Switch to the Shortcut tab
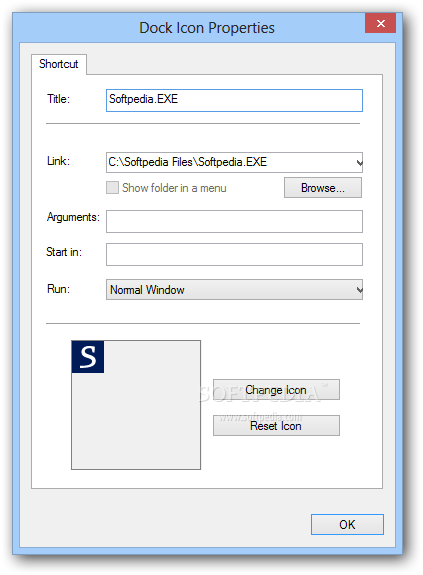This screenshot has height=575, width=423. click(59, 64)
